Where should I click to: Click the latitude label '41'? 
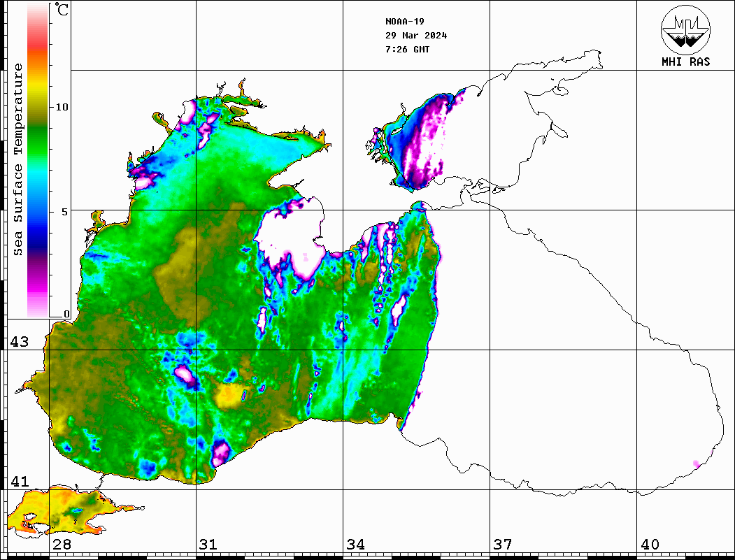(x=19, y=481)
